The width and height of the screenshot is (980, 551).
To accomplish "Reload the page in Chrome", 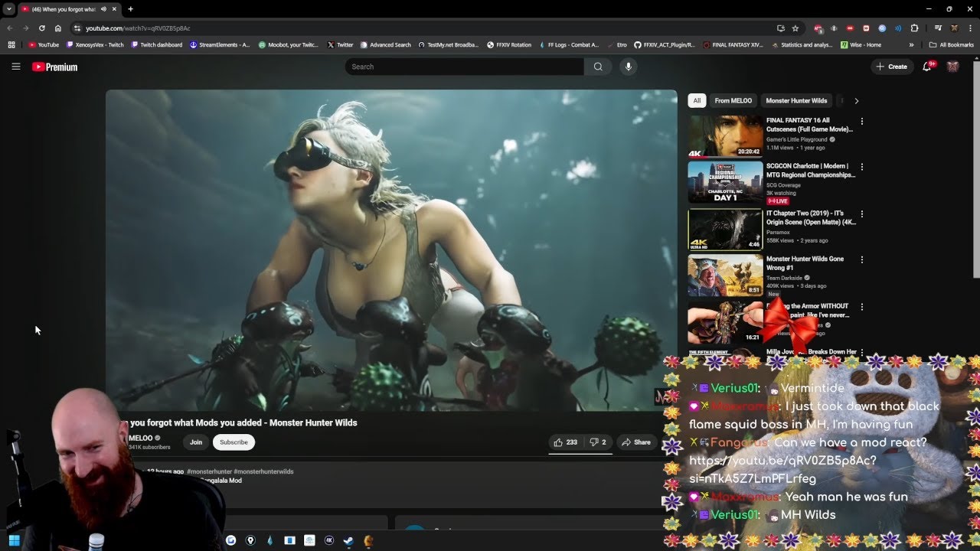I will coord(41,28).
